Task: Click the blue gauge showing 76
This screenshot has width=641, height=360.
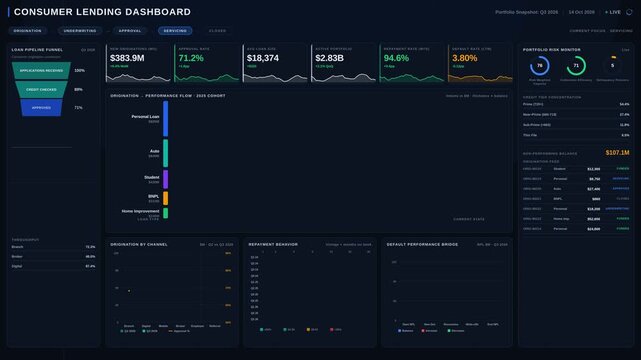Action: click(x=540, y=66)
